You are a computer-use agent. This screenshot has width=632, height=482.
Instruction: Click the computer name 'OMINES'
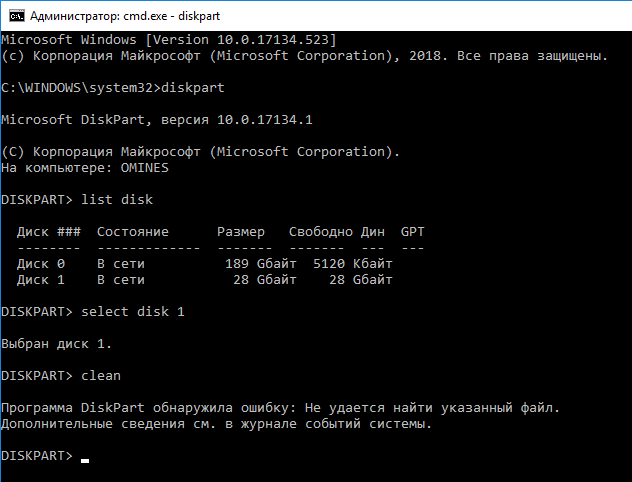(x=145, y=168)
